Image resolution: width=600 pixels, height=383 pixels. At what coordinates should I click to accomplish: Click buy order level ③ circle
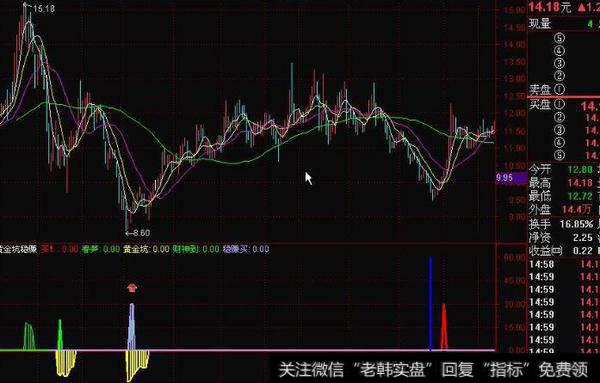559,130
